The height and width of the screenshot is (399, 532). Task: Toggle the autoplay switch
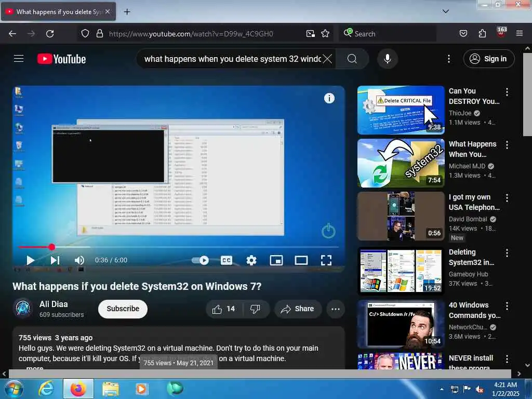pyautogui.click(x=200, y=260)
